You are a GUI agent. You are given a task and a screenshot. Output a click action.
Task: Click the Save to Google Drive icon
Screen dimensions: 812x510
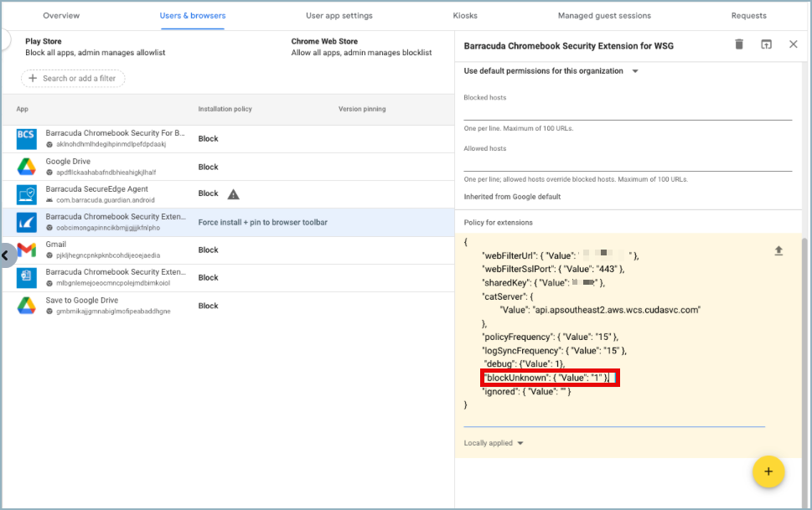[27, 306]
